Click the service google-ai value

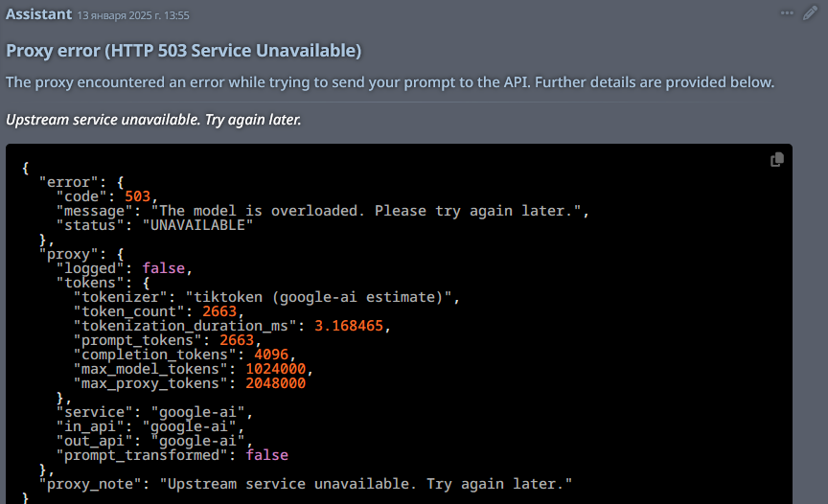point(198,412)
